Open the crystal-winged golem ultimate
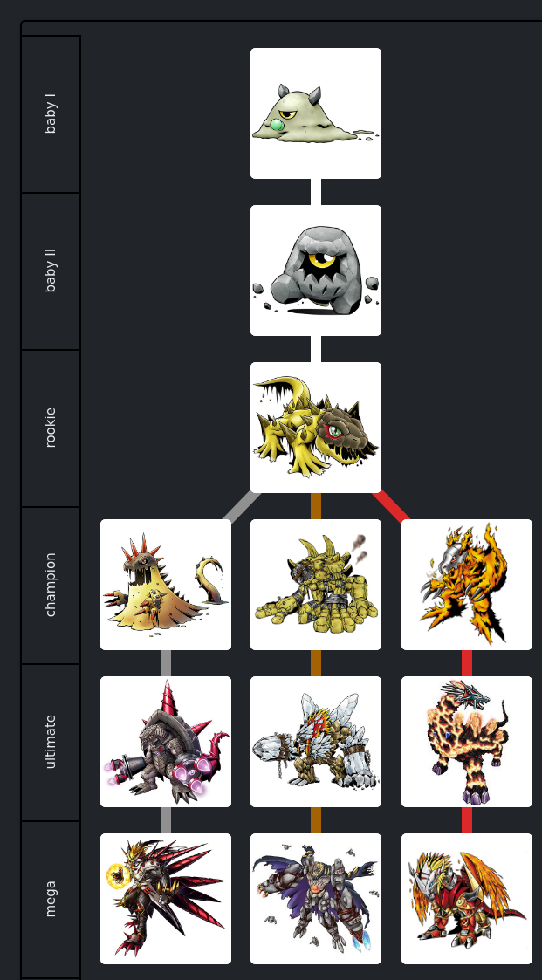Screen dimensions: 542x980 click(316, 742)
